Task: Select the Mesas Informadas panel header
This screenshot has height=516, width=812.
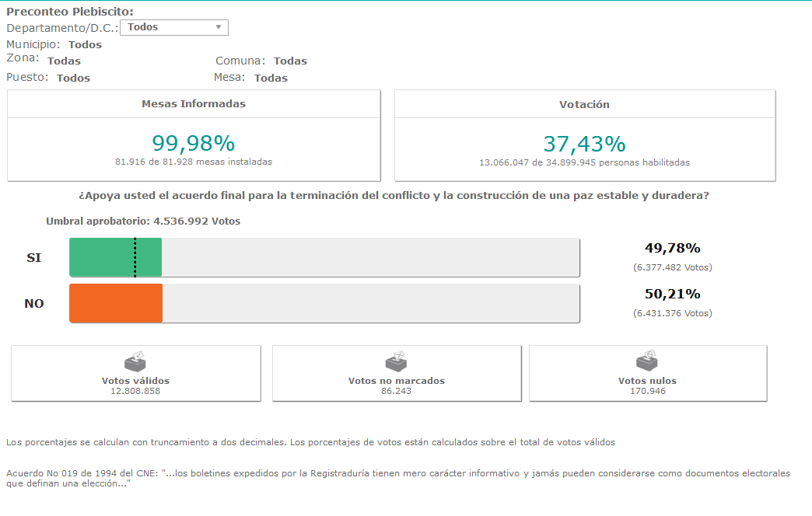Action: point(194,104)
